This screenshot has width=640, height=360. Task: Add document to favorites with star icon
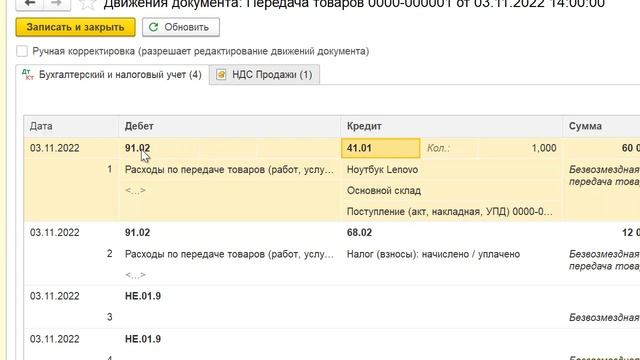click(87, 4)
